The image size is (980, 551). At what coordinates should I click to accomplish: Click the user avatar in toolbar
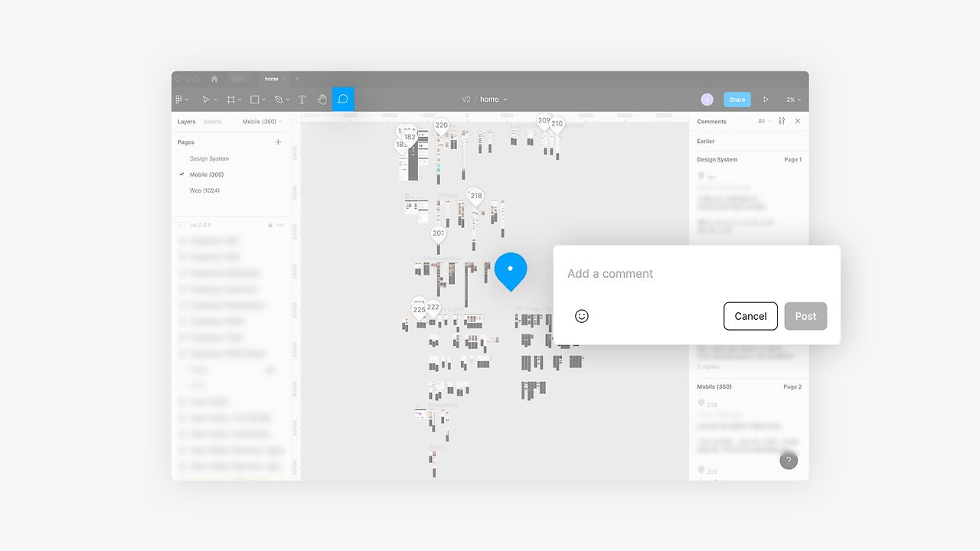tap(707, 99)
